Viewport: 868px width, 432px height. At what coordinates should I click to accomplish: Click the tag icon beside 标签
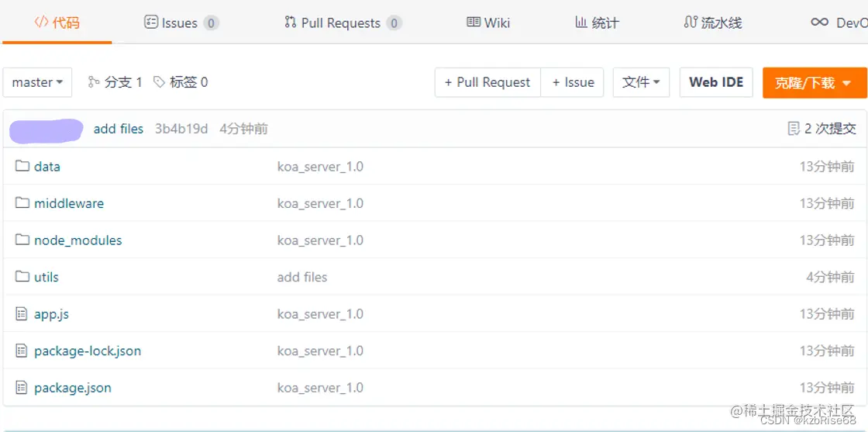(160, 82)
